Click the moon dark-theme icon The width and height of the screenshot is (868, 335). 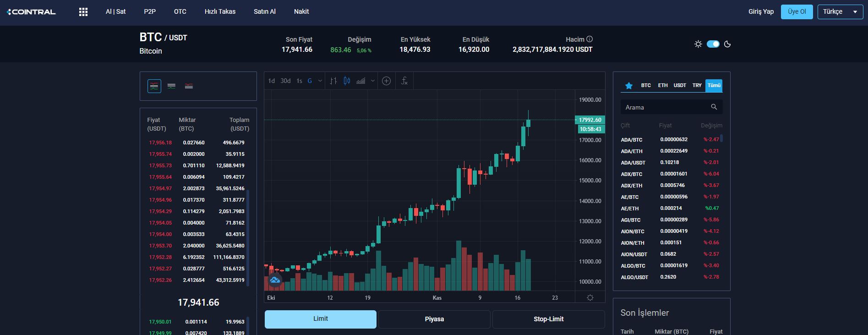[x=727, y=44]
